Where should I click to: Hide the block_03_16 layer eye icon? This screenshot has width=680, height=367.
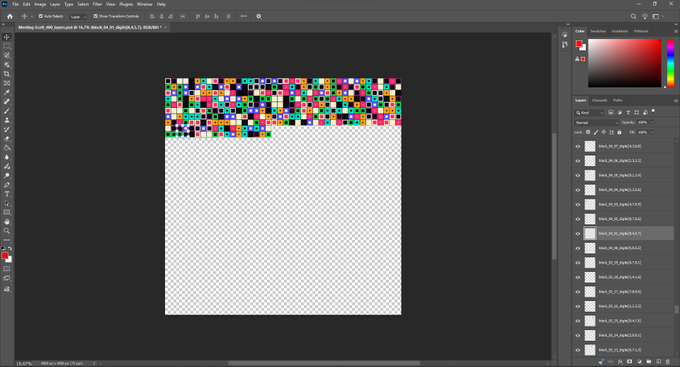pos(578,307)
